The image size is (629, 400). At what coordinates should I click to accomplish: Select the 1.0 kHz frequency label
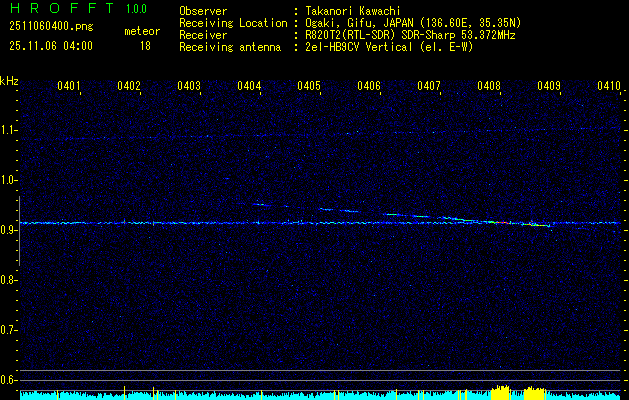tap(9, 180)
